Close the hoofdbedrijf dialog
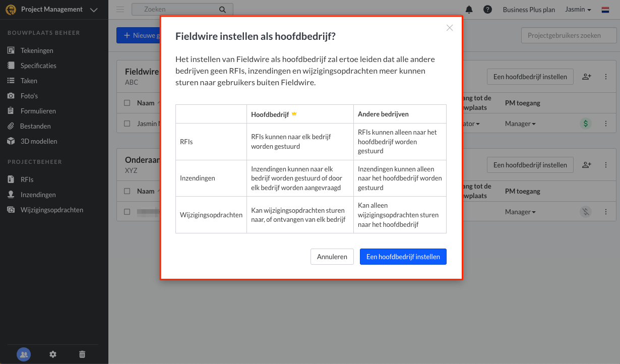Screen dimensions: 620x364 pos(450,28)
